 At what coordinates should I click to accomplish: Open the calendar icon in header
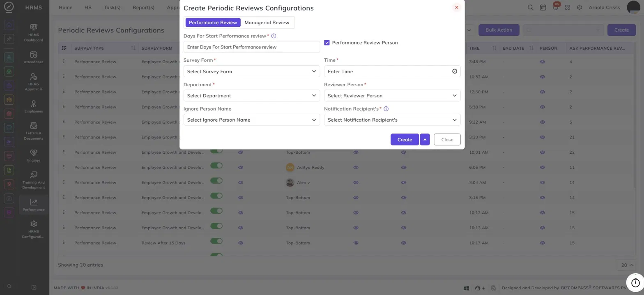pyautogui.click(x=543, y=7)
